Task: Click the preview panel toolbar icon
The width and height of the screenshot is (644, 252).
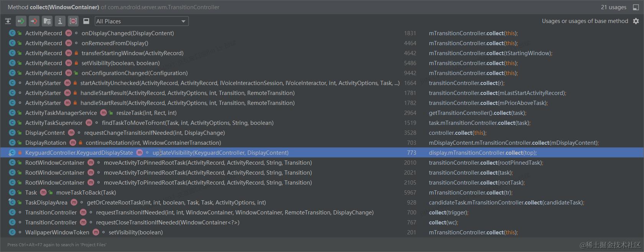Action: coord(86,21)
